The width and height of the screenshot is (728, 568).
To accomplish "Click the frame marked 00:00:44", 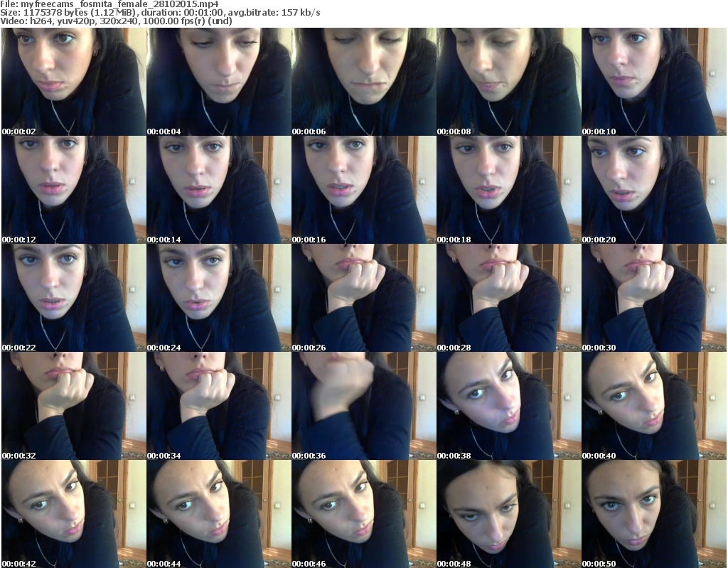I will click(x=219, y=514).
